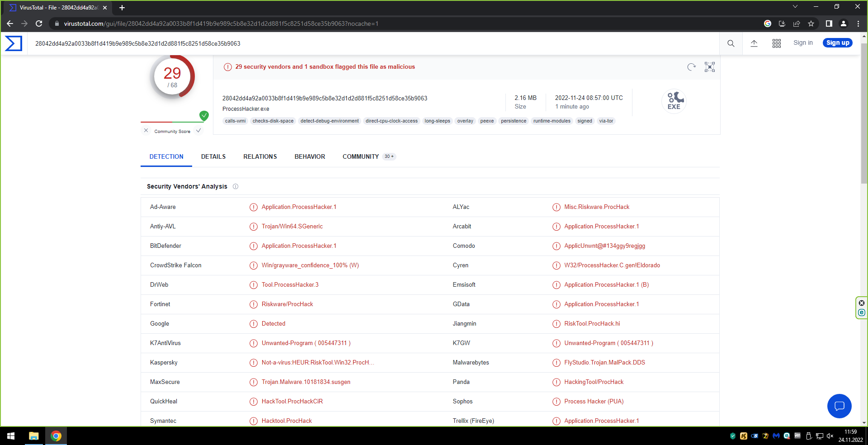The image size is (868, 445).
Task: Share this page with the share icon
Action: click(797, 24)
